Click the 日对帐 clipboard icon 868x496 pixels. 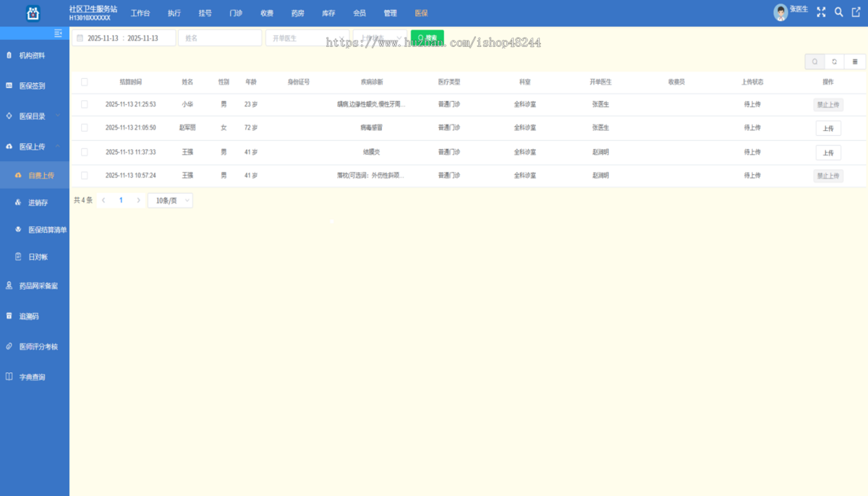pyautogui.click(x=18, y=256)
